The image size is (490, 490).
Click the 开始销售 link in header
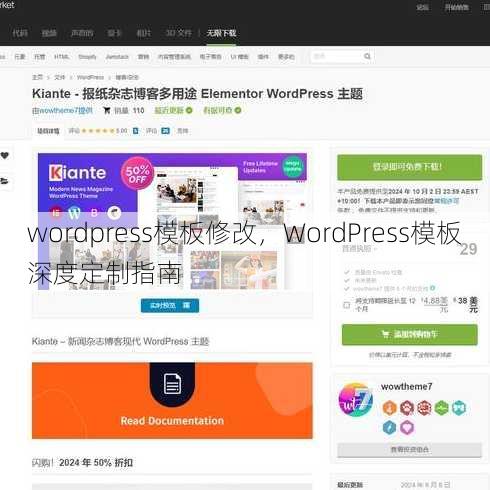point(457,7)
